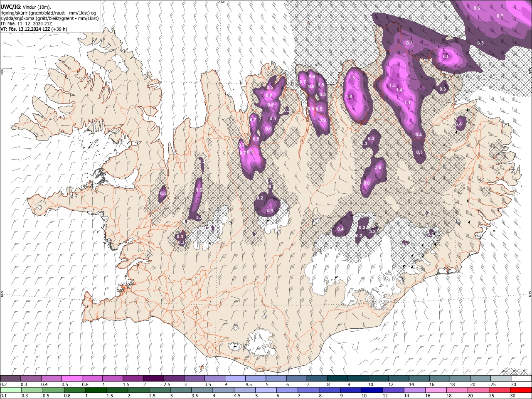This screenshot has height=399, width=532.
Task: Pick the blue rain swatch between 7 and 8
Action: pyautogui.click(x=308, y=390)
